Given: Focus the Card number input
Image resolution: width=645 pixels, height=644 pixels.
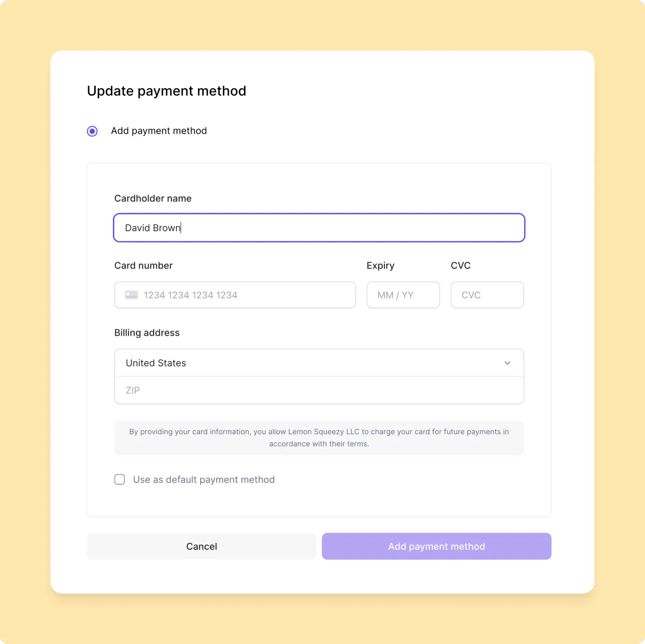Looking at the screenshot, I should click(235, 295).
